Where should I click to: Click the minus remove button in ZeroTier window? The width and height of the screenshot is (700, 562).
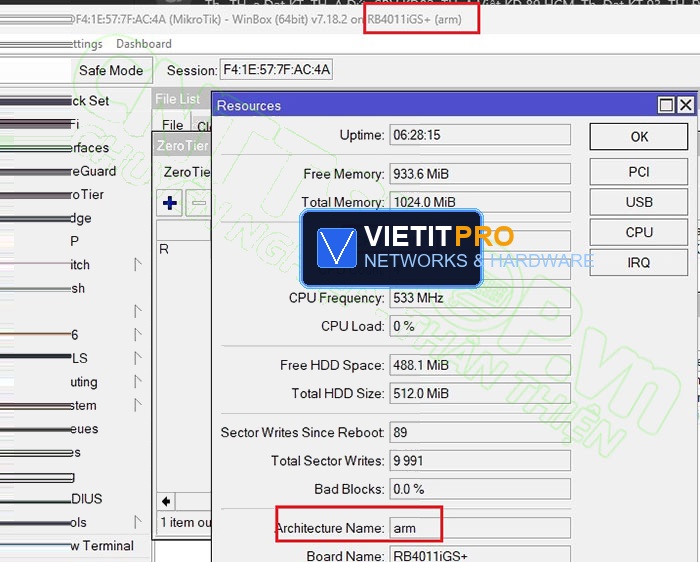[x=199, y=203]
